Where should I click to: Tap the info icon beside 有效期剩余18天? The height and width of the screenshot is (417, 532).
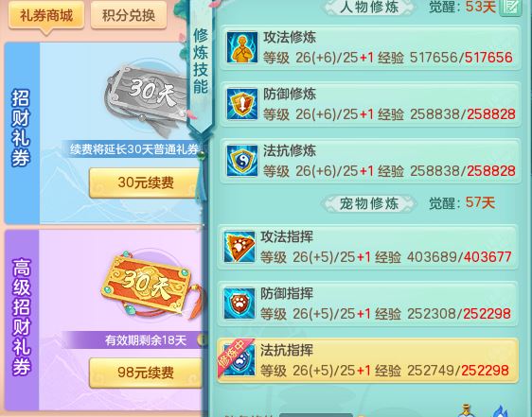coord(203,339)
